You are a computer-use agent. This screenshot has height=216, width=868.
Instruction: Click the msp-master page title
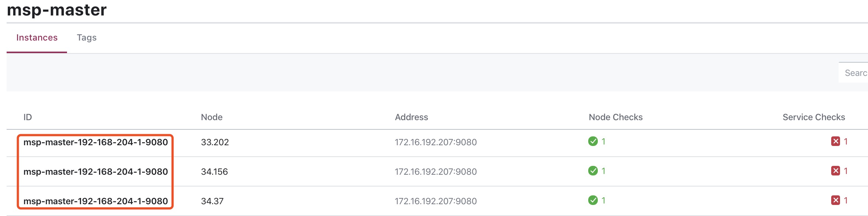pyautogui.click(x=57, y=10)
